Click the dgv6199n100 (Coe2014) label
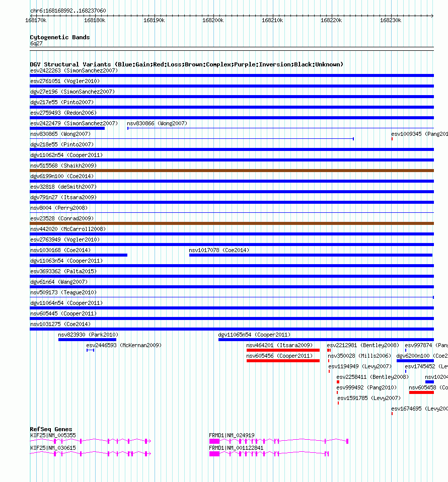 click(62, 176)
